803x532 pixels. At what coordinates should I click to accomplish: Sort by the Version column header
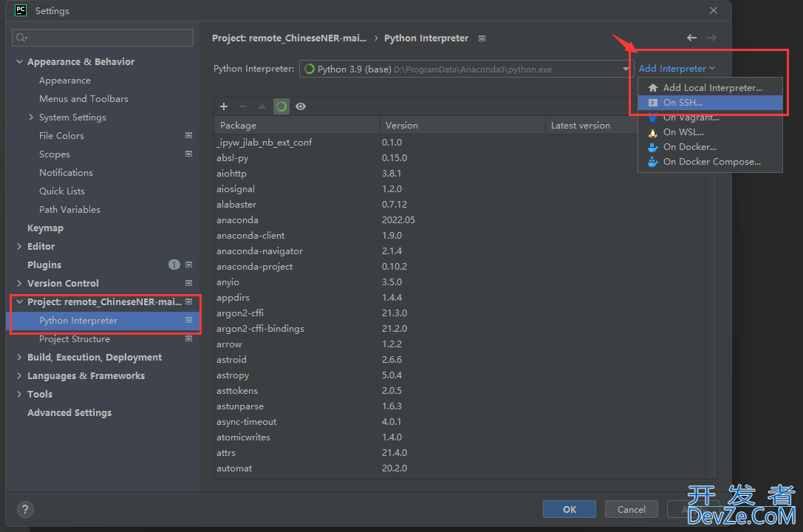(x=462, y=126)
